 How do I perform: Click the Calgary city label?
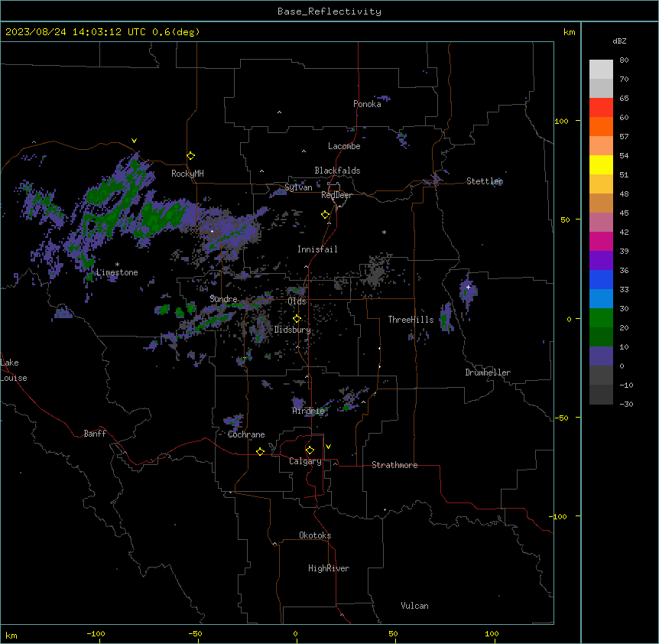tap(306, 461)
